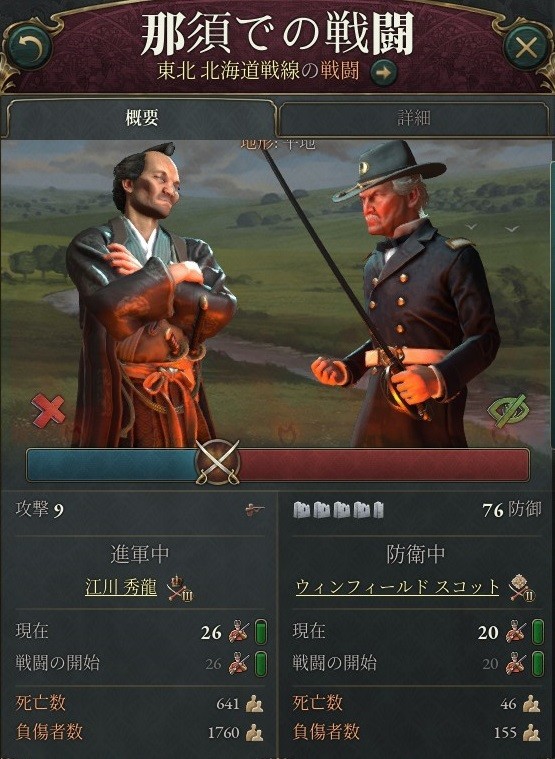Go back with the return arrow button

click(x=29, y=48)
